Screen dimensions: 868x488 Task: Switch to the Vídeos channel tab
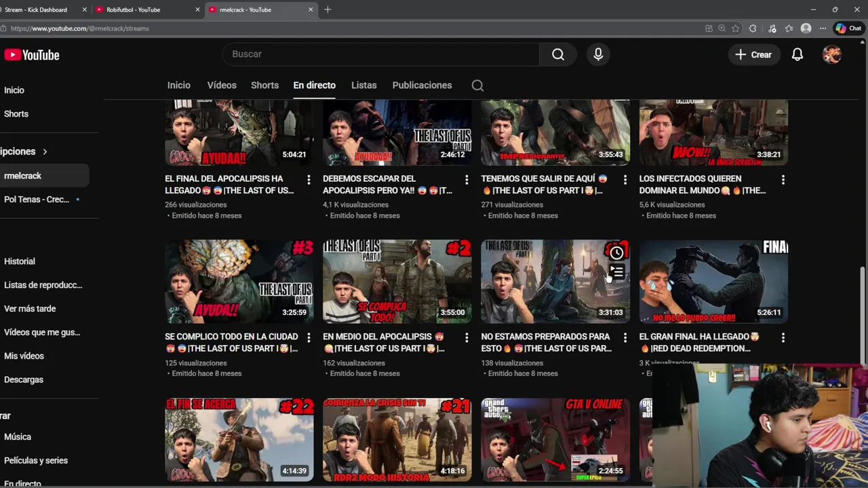pyautogui.click(x=222, y=85)
